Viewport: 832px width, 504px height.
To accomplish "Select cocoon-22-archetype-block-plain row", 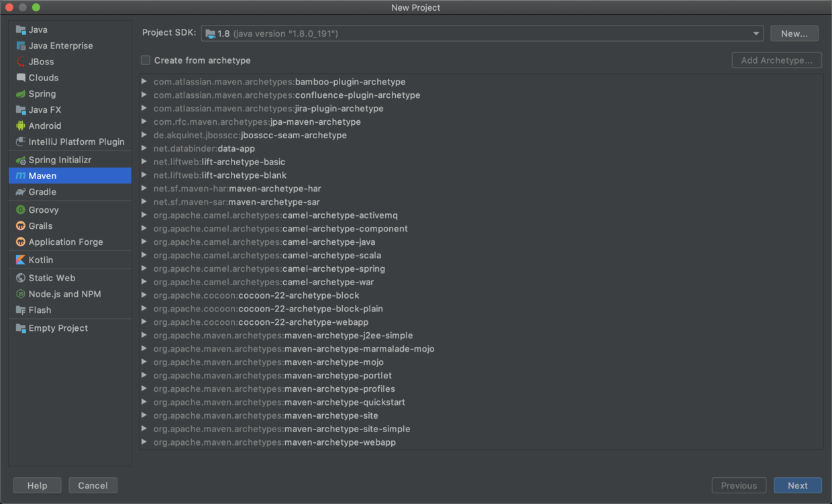I will point(481,309).
